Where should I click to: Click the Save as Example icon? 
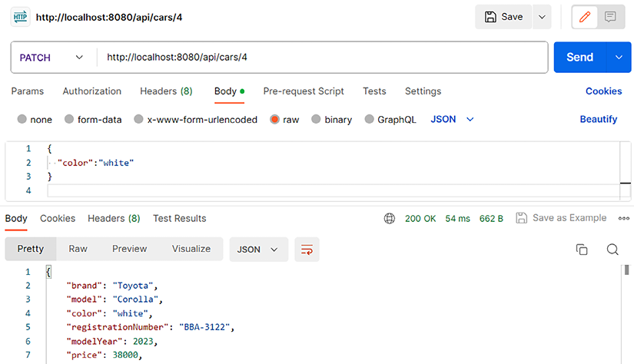[x=522, y=218]
